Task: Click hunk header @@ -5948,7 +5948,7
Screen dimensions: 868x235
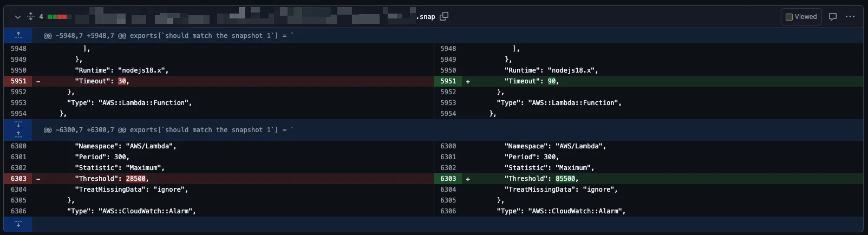Action: click(x=168, y=36)
